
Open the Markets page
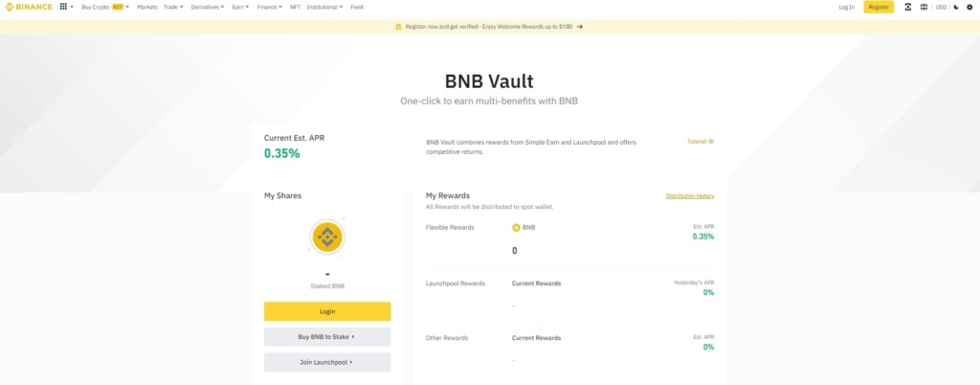(x=147, y=7)
